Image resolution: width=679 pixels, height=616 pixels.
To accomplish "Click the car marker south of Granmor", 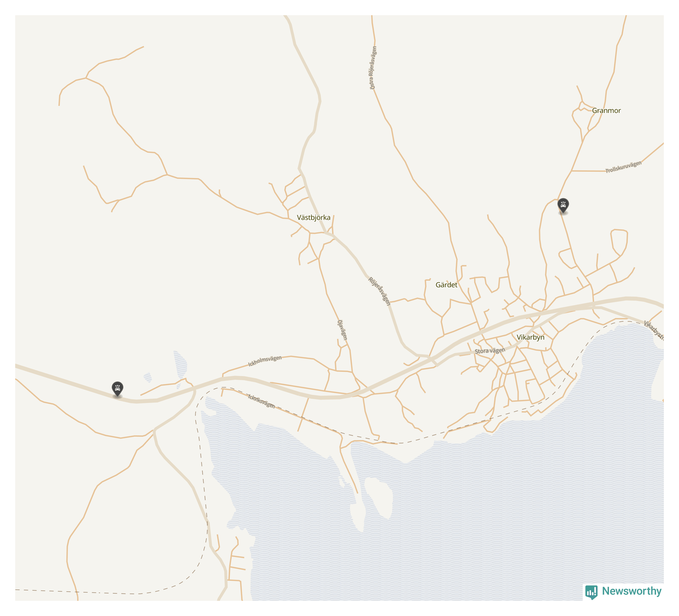I will click(x=563, y=206).
